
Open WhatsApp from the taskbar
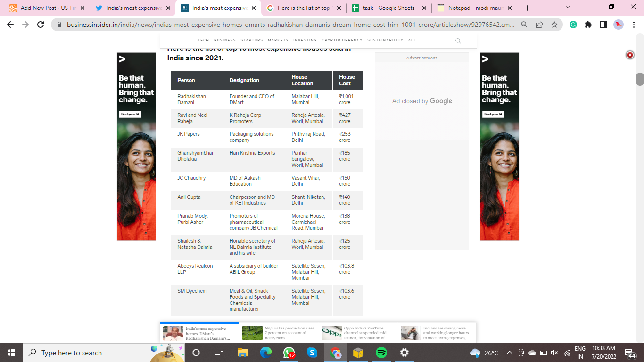tap(289, 353)
